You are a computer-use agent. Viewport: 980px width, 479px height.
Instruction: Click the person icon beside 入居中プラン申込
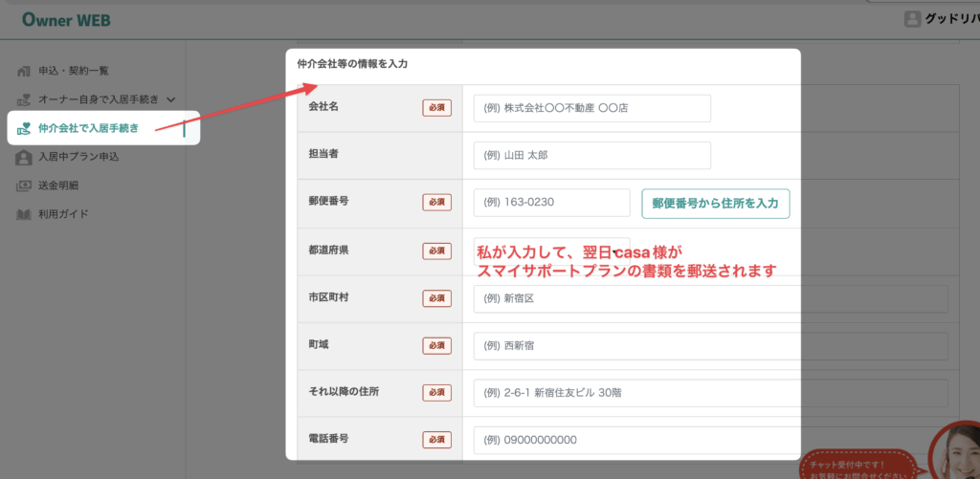[24, 157]
